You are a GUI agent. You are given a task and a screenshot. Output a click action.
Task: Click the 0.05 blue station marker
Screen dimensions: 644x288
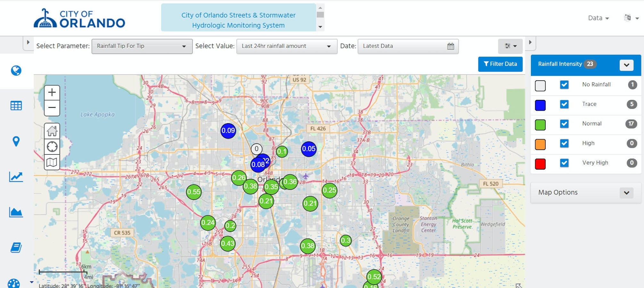(x=309, y=149)
